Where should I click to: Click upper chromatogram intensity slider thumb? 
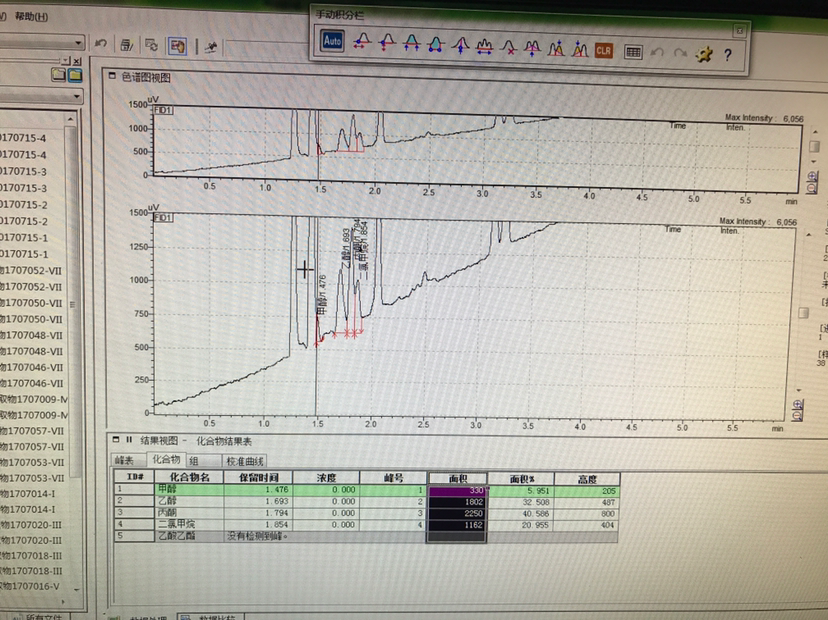pyautogui.click(x=814, y=146)
